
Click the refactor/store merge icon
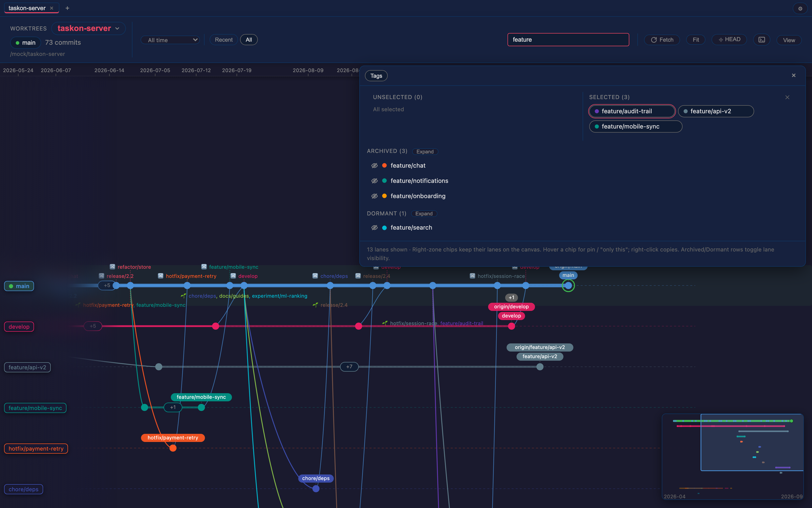point(112,267)
